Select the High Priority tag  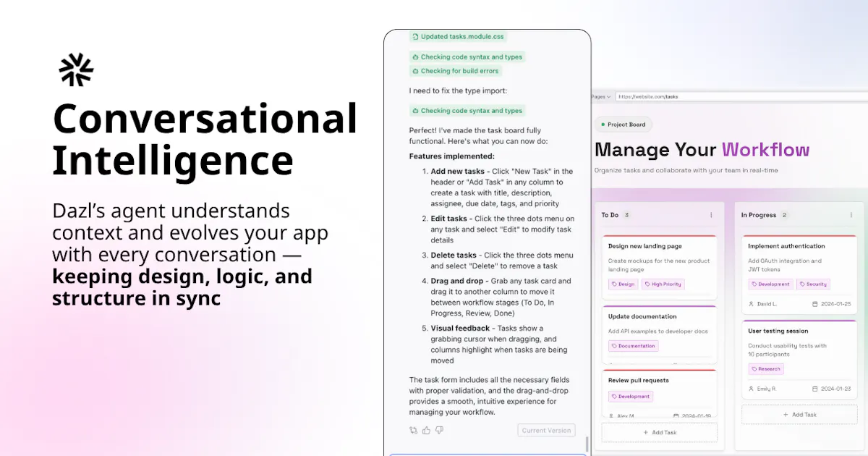(x=663, y=284)
